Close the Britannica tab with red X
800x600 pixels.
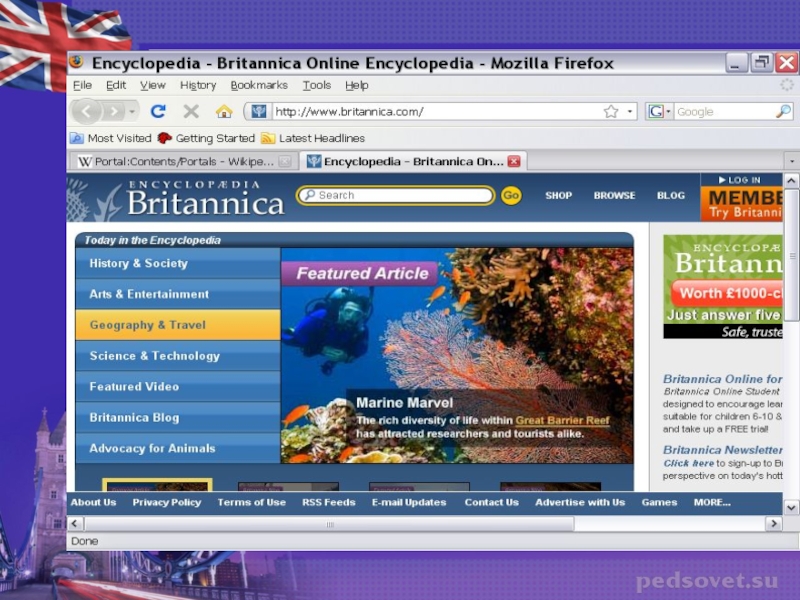point(514,162)
